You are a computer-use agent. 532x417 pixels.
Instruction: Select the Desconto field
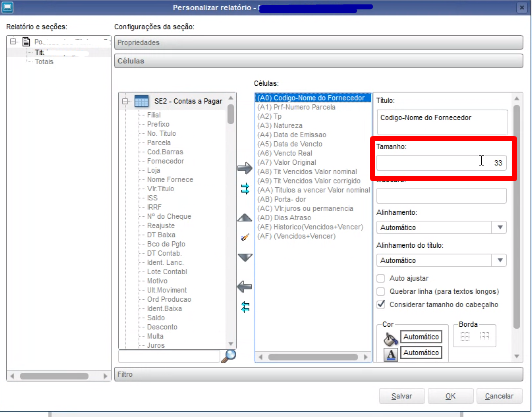click(x=162, y=327)
